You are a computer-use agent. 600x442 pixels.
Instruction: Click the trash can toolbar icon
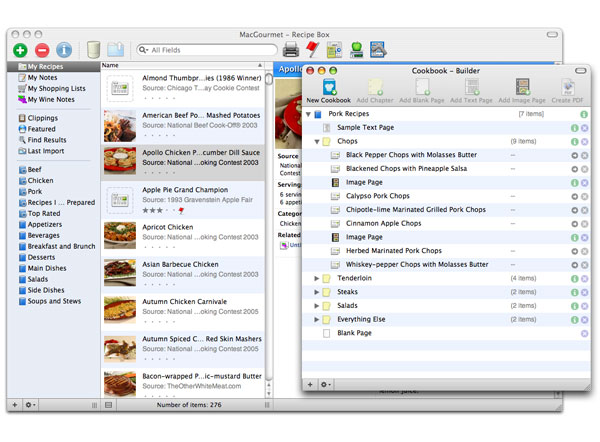click(93, 50)
